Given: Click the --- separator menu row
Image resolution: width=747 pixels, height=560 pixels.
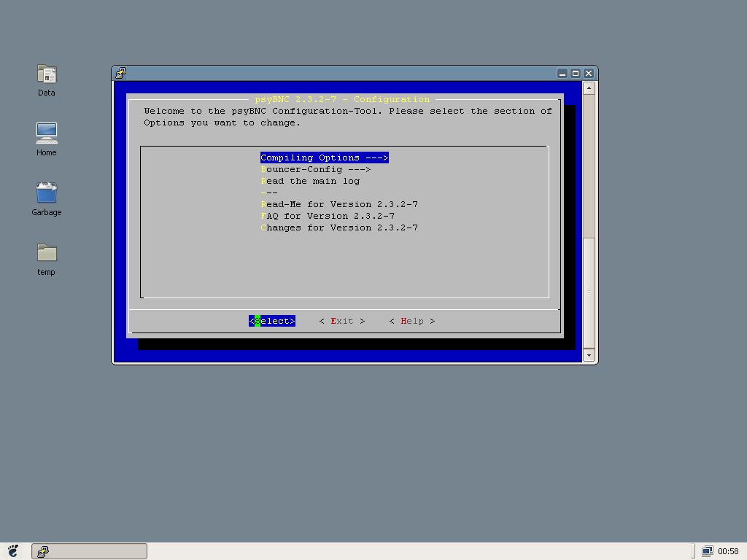Looking at the screenshot, I should [x=269, y=192].
